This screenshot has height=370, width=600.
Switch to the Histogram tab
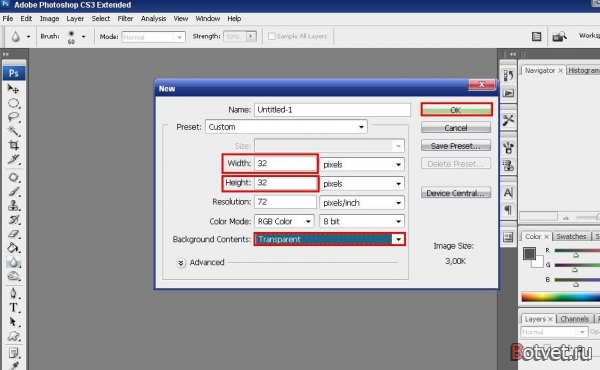[x=583, y=70]
